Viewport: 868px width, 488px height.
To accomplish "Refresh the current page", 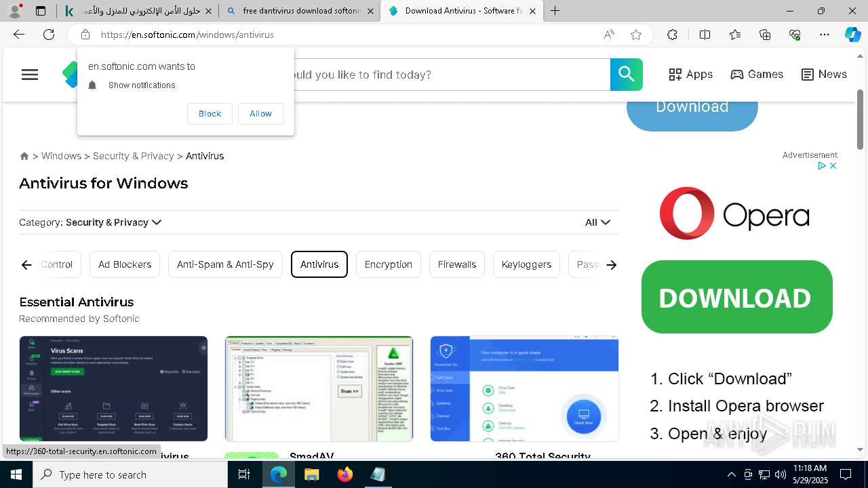I will point(49,35).
